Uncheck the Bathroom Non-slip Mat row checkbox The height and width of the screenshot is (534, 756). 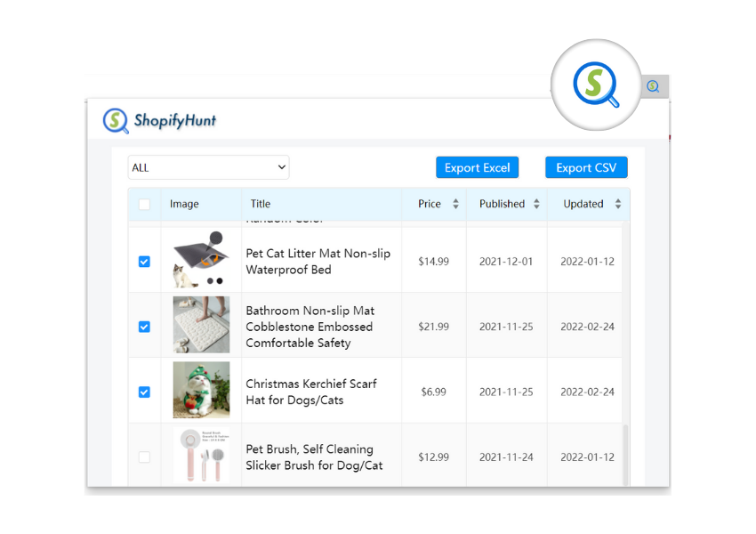[144, 327]
